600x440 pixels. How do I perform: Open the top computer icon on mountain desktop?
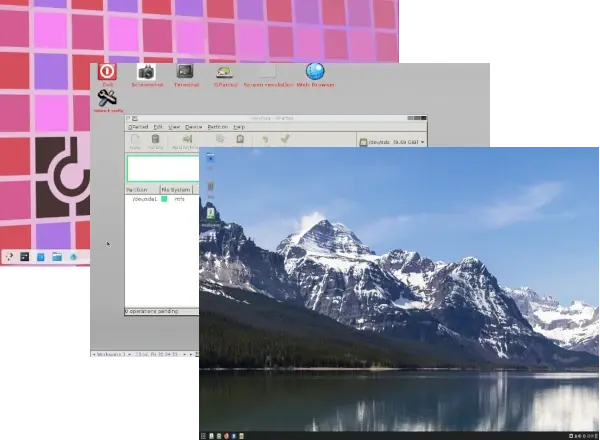[210, 158]
